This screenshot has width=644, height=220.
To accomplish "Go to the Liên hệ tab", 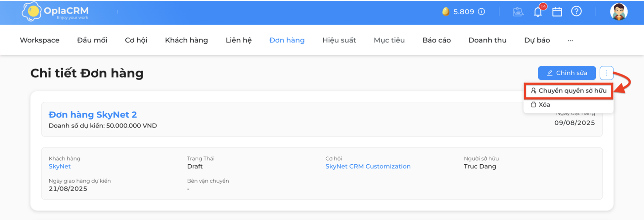I will tap(239, 40).
